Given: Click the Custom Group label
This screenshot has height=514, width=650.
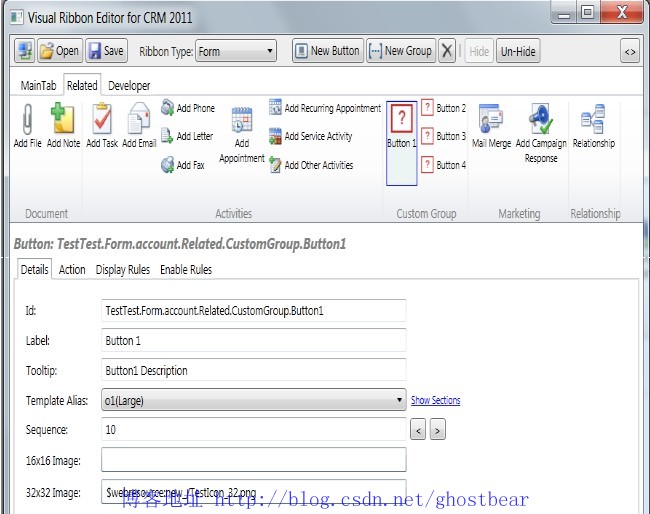Looking at the screenshot, I should tap(426, 213).
